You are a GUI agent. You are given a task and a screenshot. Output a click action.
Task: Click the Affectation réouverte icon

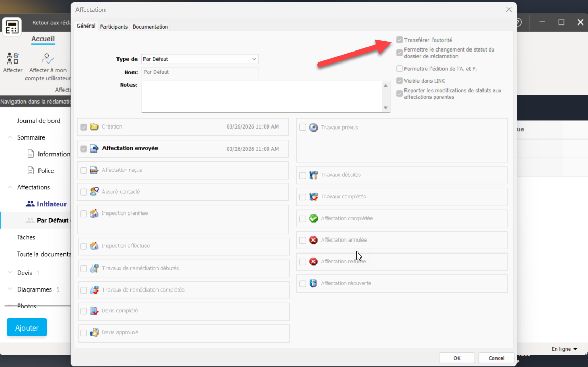tap(313, 283)
